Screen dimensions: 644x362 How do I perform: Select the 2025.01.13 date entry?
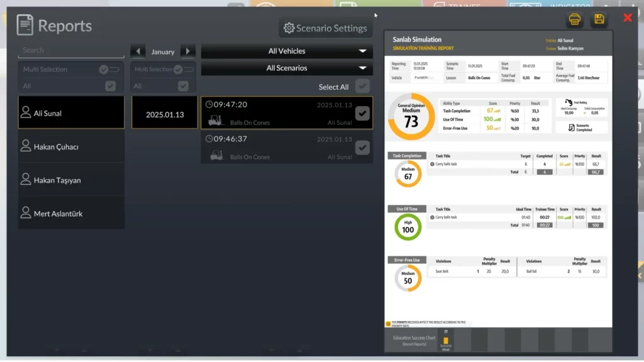coord(164,114)
